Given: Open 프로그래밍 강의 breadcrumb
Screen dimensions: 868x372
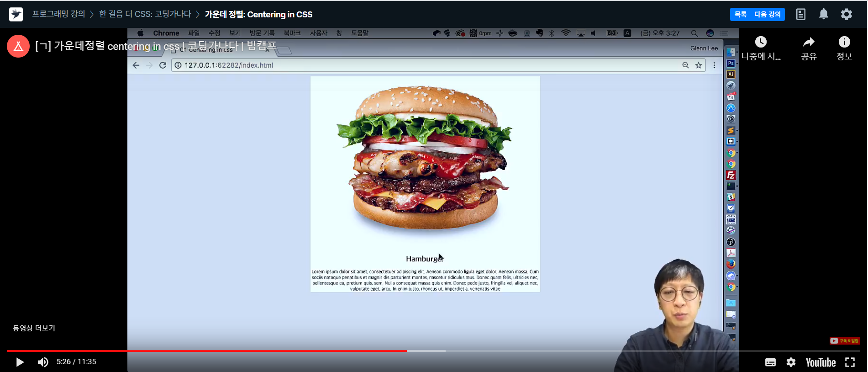Looking at the screenshot, I should click(x=58, y=14).
